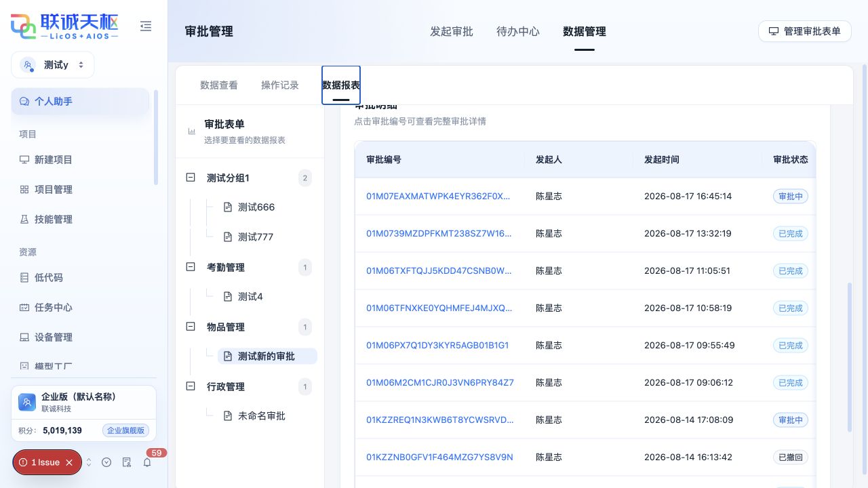The image size is (868, 488).
Task: Select the 数据管理 top tab
Action: pos(585,32)
